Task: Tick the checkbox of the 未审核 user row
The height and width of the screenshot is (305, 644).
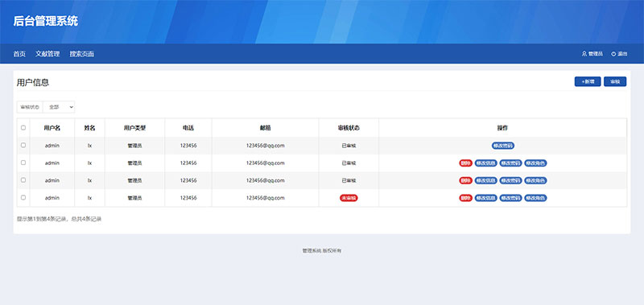Action: point(23,197)
